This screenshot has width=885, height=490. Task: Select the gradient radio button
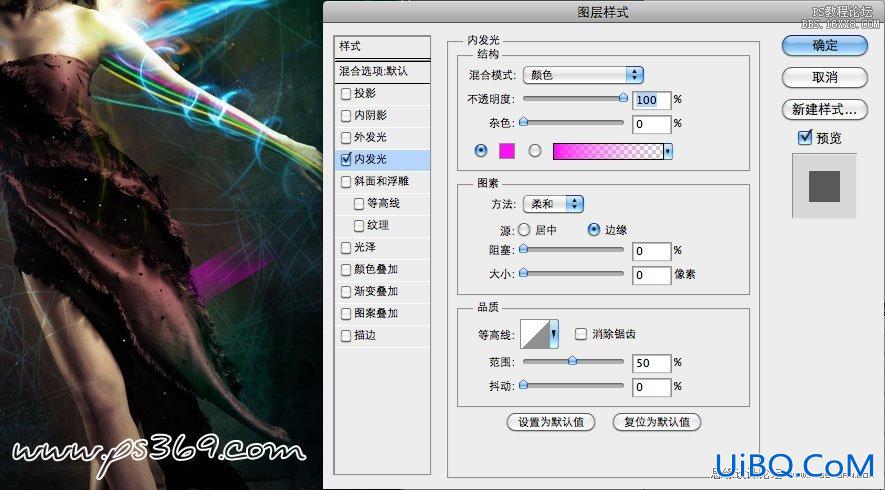coord(534,151)
